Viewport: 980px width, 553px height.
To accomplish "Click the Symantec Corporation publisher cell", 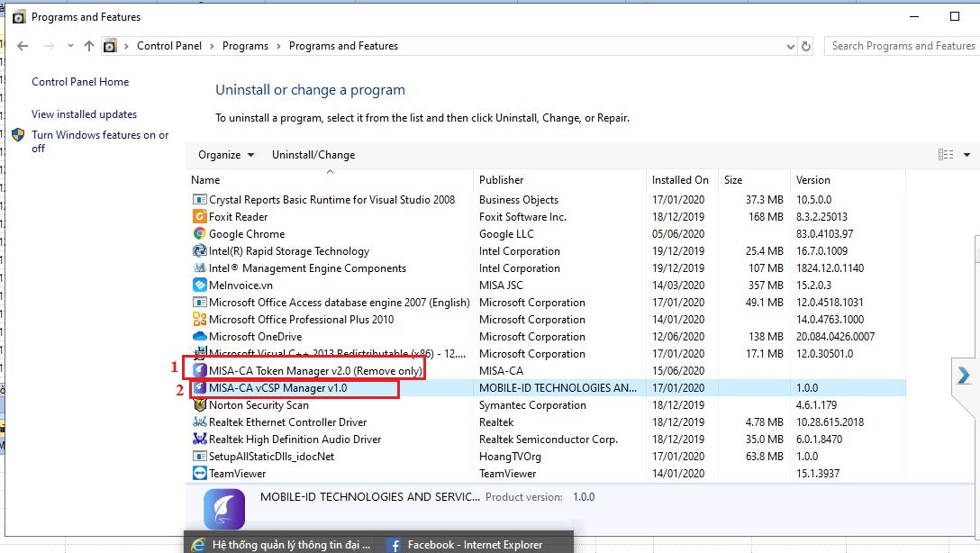I will tap(532, 405).
